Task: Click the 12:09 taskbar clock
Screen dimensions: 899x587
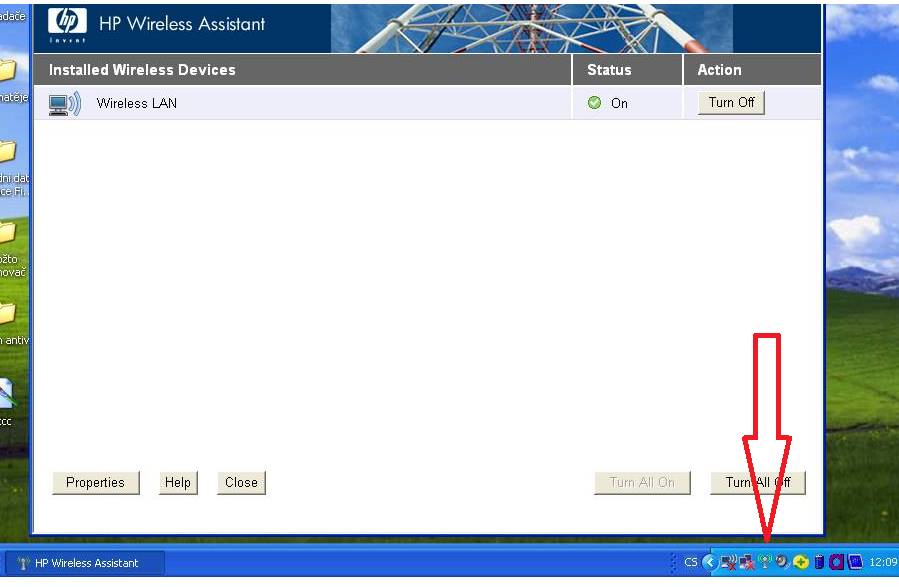Action: (x=883, y=562)
